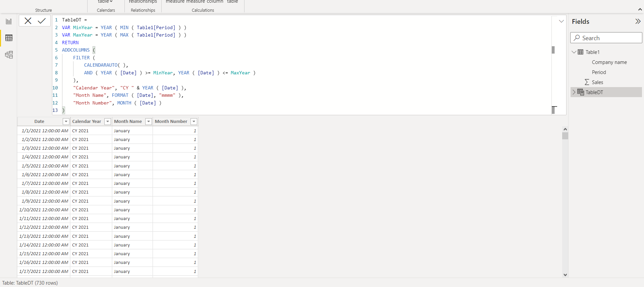Click the data grid scroll down arrow
Viewport: 644px width, 287px height.
point(565,275)
